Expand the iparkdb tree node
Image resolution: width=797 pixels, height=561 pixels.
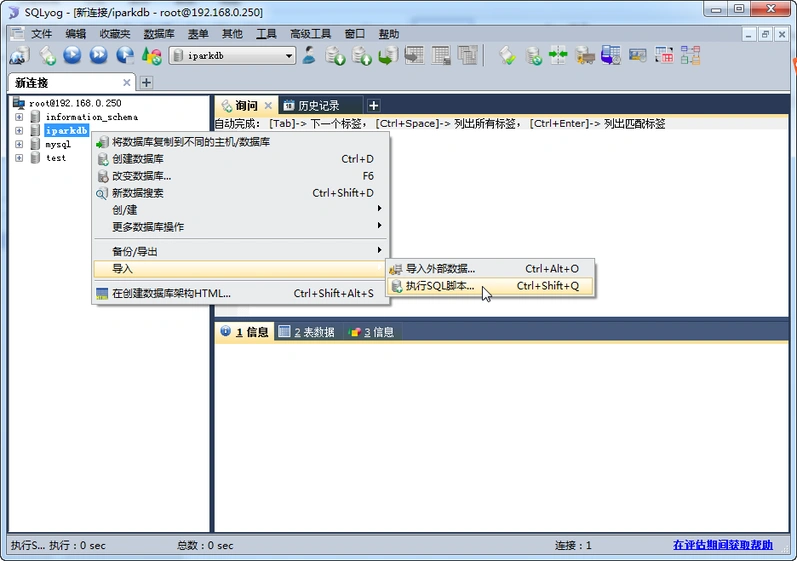tap(19, 131)
